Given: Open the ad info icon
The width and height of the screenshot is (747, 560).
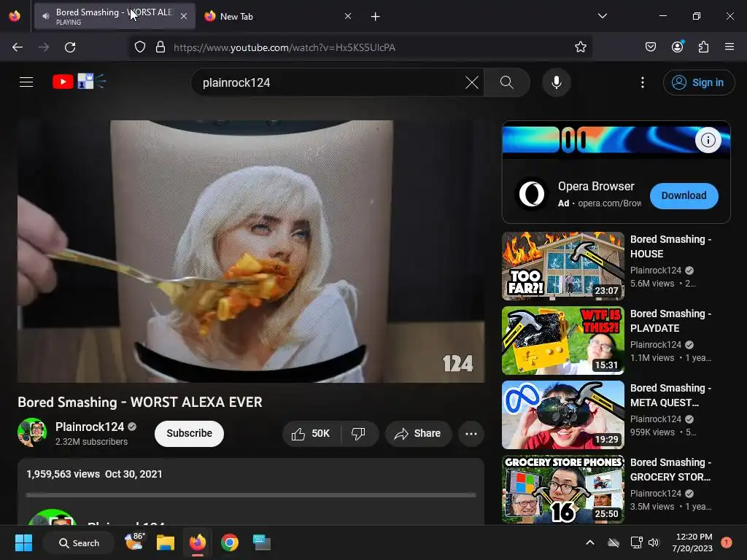Looking at the screenshot, I should (x=708, y=140).
